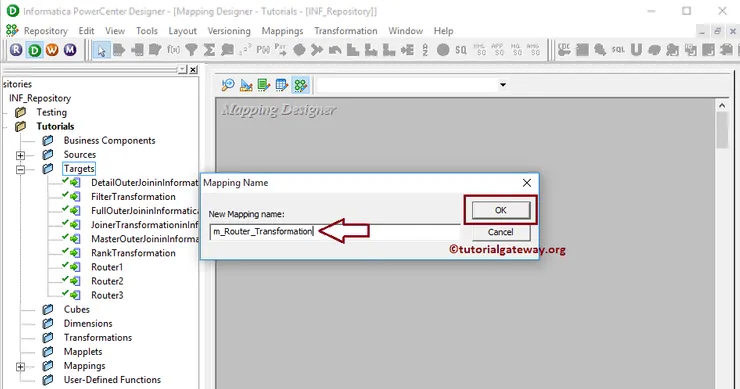This screenshot has width=740, height=389.
Task: Select the Cubes folder node
Action: (76, 310)
